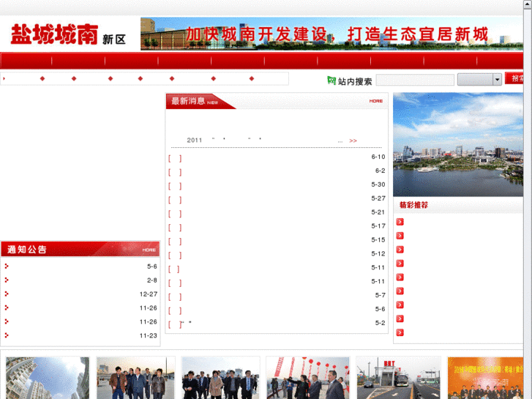The image size is (532, 399).
Task: Click the bracket category tag on the 5-15 news row
Action: pyautogui.click(x=175, y=242)
